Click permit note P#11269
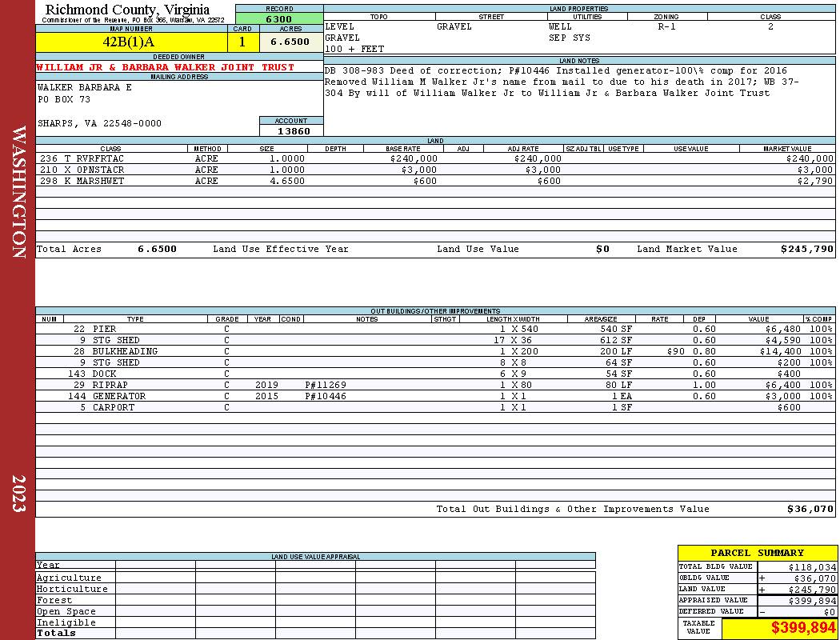 click(326, 386)
